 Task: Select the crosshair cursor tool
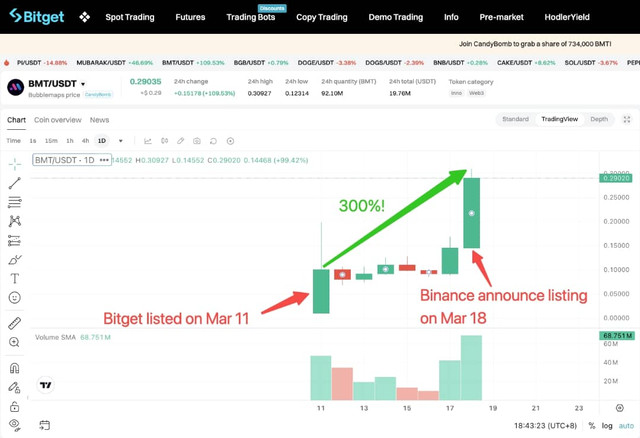click(15, 164)
